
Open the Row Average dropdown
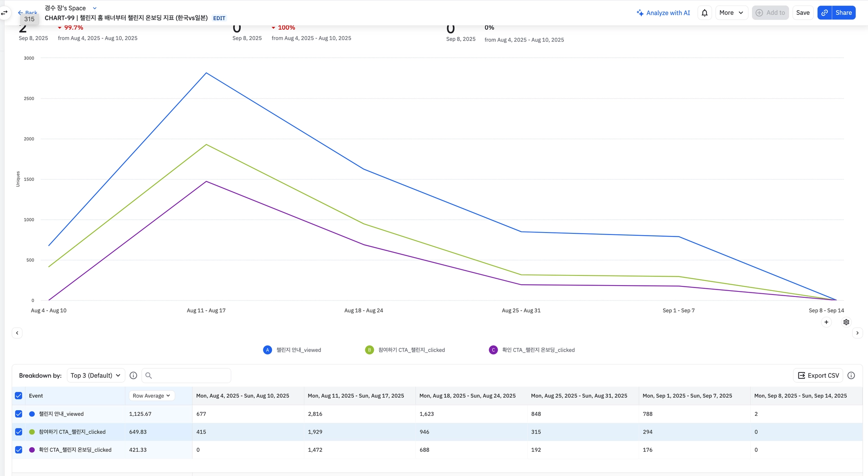(151, 395)
